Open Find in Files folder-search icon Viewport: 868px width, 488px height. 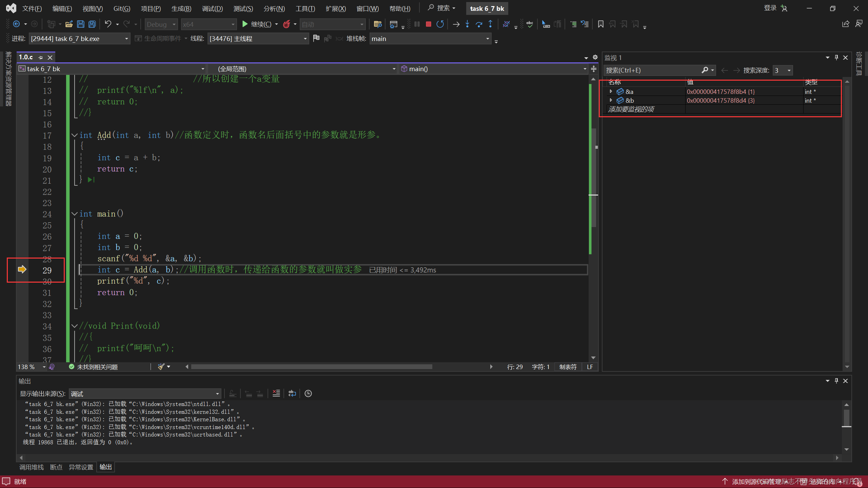377,24
